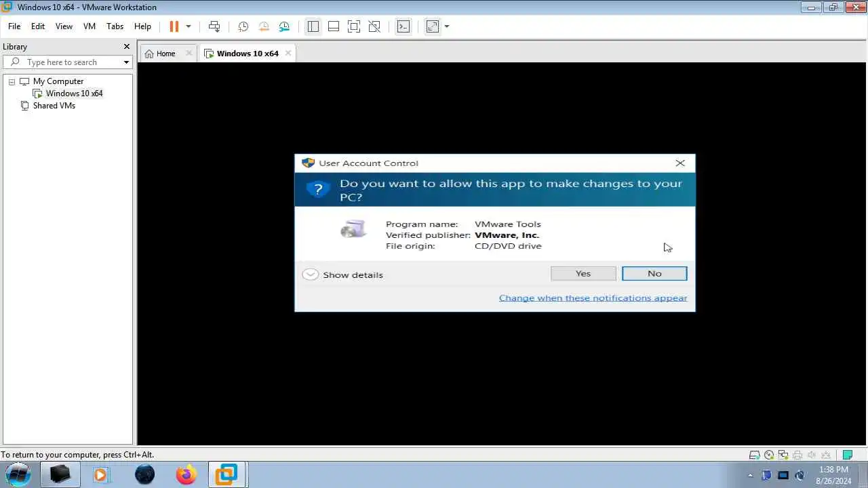868x488 pixels.
Task: Click the green message log icon
Action: [847, 455]
